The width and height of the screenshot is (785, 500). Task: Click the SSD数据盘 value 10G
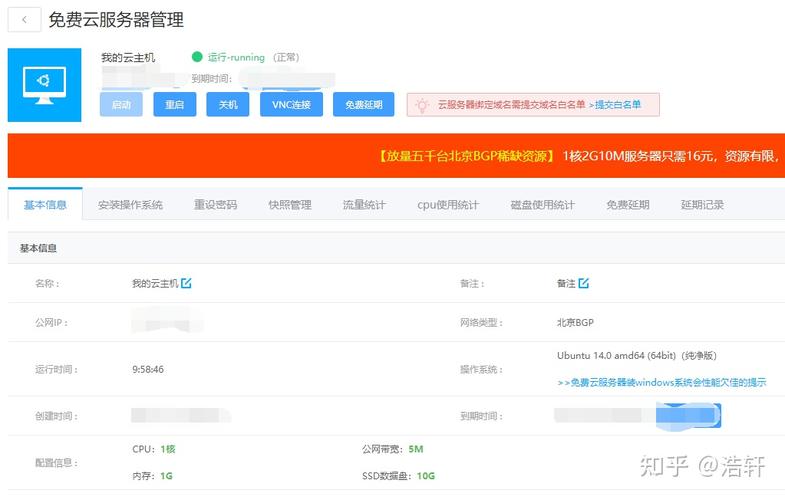click(x=426, y=476)
